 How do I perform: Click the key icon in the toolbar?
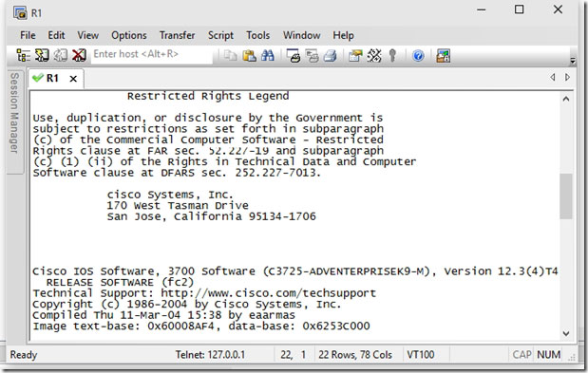(x=392, y=56)
